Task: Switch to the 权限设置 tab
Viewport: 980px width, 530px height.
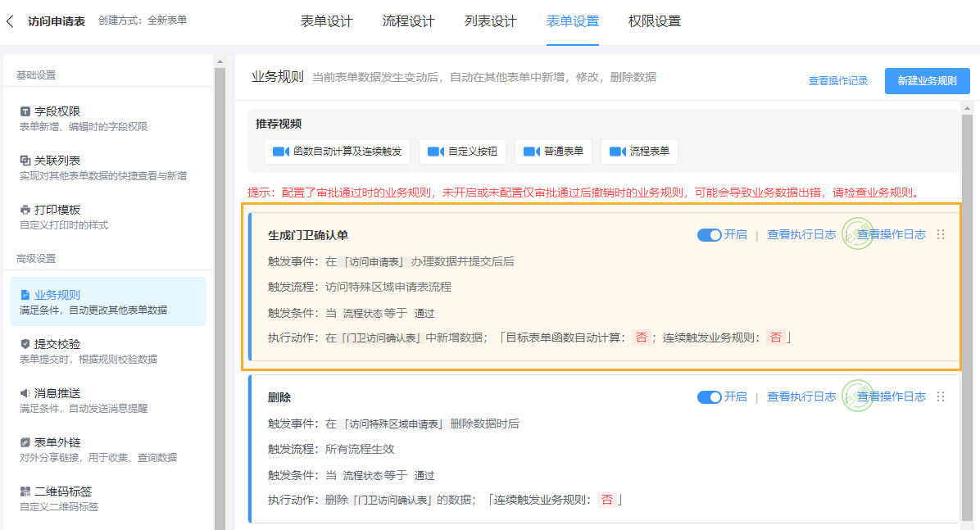Action: tap(653, 21)
